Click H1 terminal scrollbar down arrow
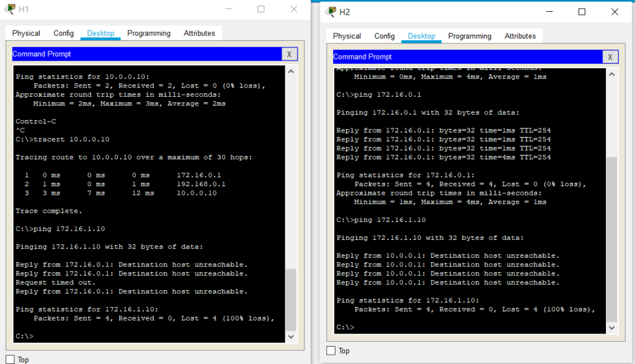Screen dimensions: 635x364 point(291,336)
